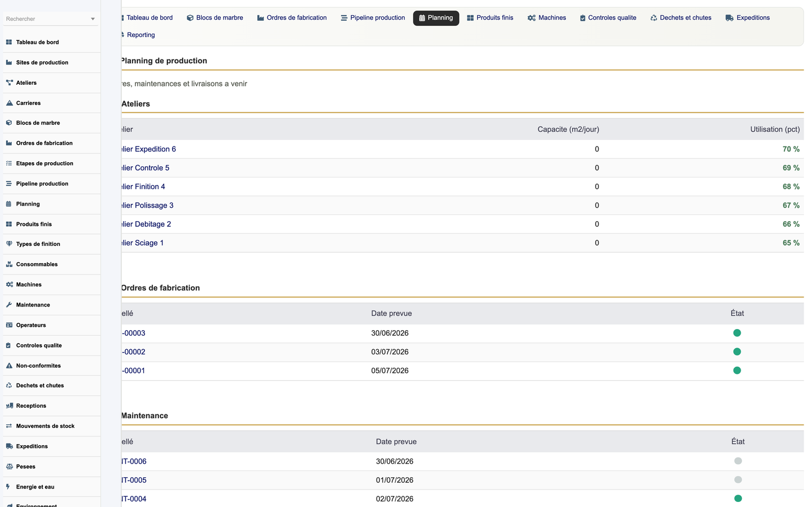
Task: Click the Controles qualite clipboard icon in sidebar
Action: (x=9, y=345)
